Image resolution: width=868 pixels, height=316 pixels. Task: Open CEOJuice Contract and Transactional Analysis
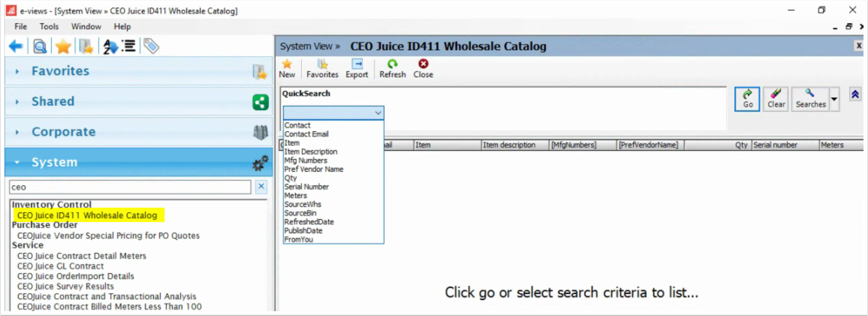pyautogui.click(x=107, y=296)
